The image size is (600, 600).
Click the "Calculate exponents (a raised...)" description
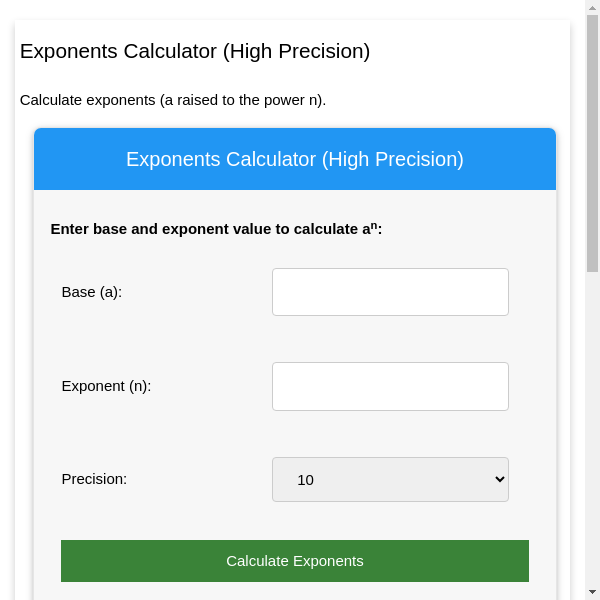tap(173, 100)
